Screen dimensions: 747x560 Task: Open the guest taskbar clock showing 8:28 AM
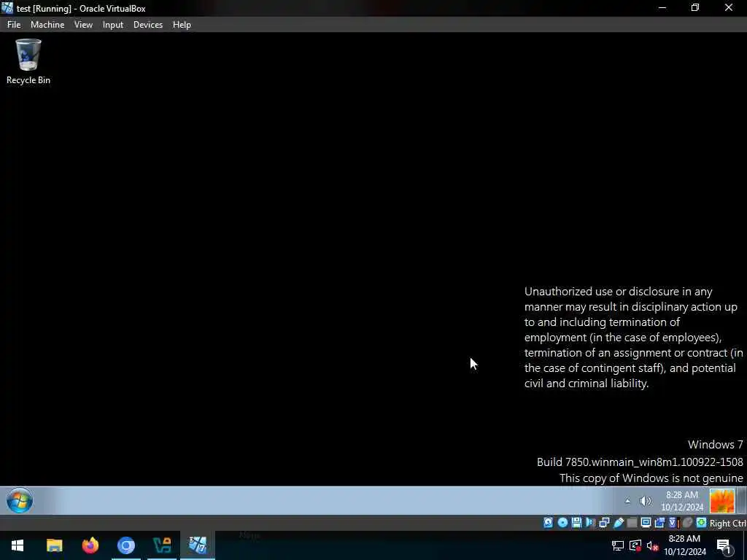coord(682,500)
